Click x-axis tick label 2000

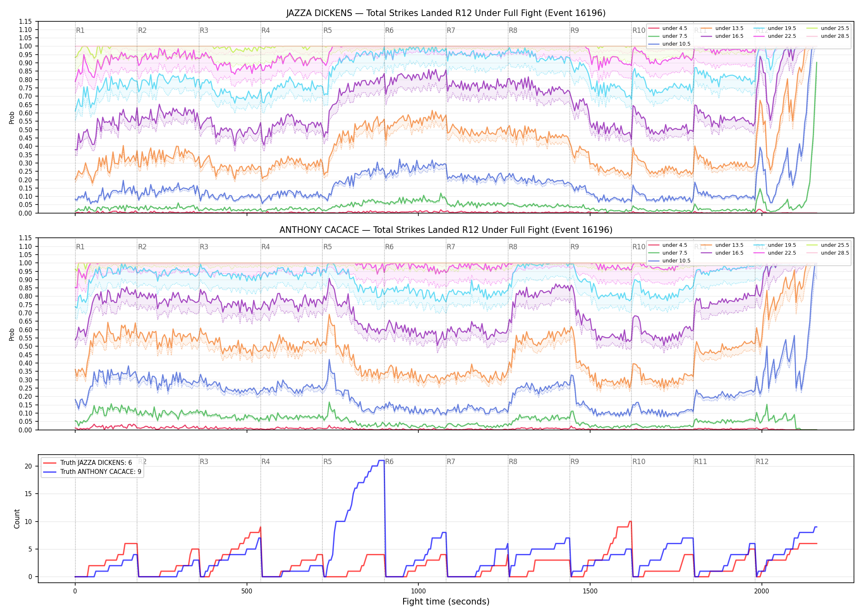pyautogui.click(x=761, y=591)
